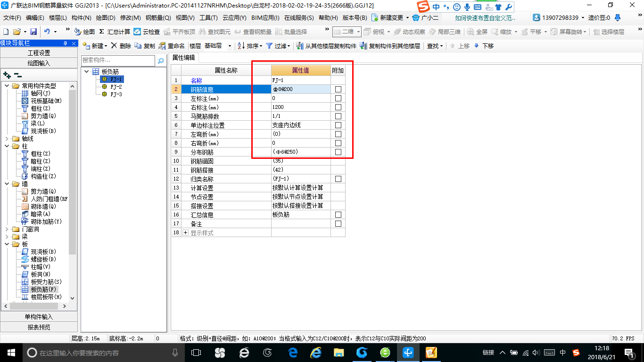Click 复制构件到其他楼层
The height and width of the screenshot is (362, 644).
point(390,46)
